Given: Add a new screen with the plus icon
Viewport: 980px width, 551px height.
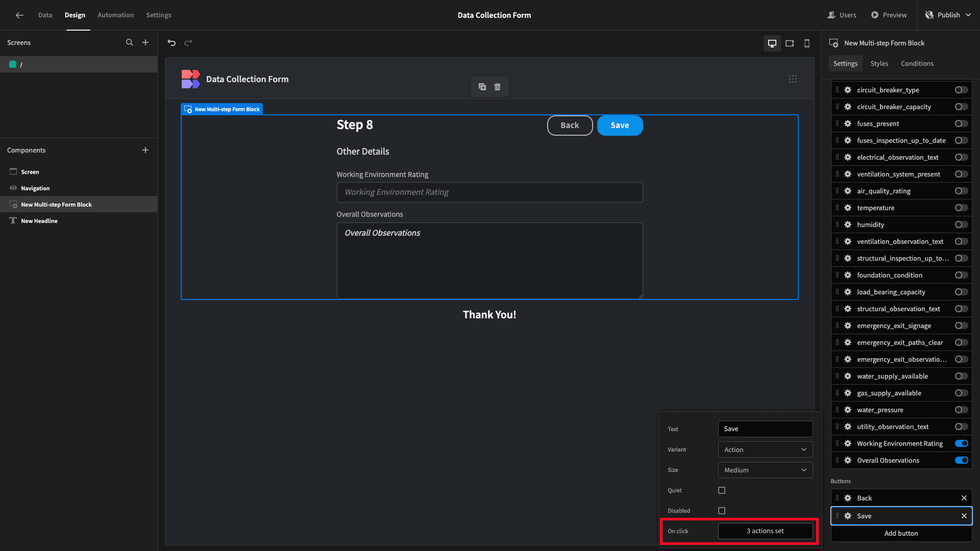Looking at the screenshot, I should coord(145,43).
